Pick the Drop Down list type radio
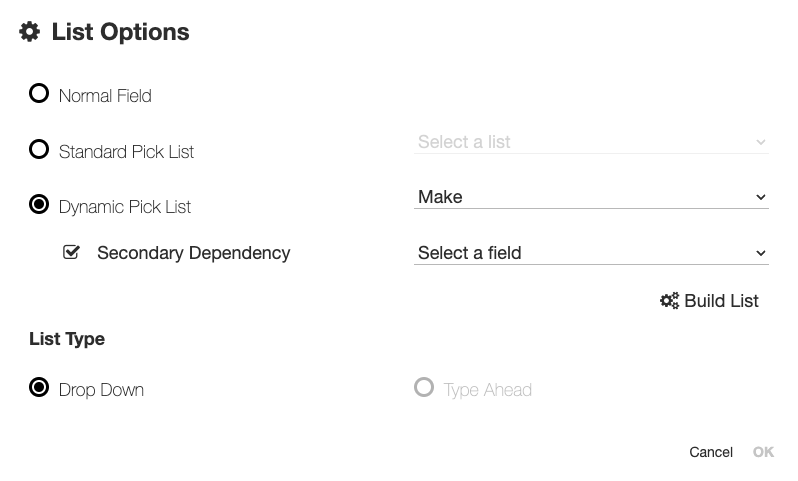798x481 pixels. click(x=39, y=388)
